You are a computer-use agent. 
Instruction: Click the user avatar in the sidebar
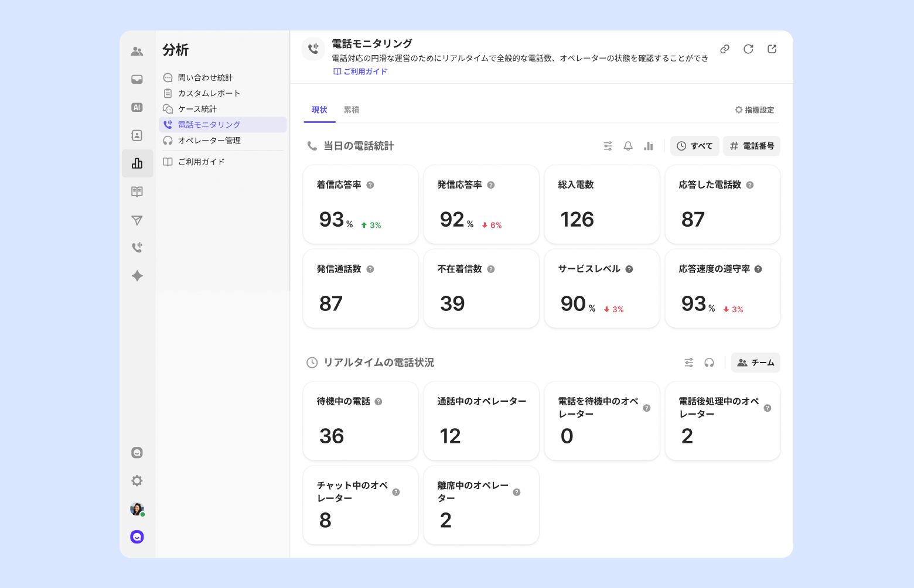tap(137, 509)
